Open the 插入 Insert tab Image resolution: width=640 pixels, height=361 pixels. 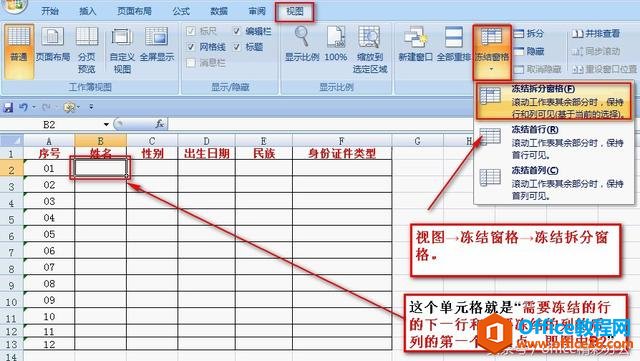pos(87,11)
